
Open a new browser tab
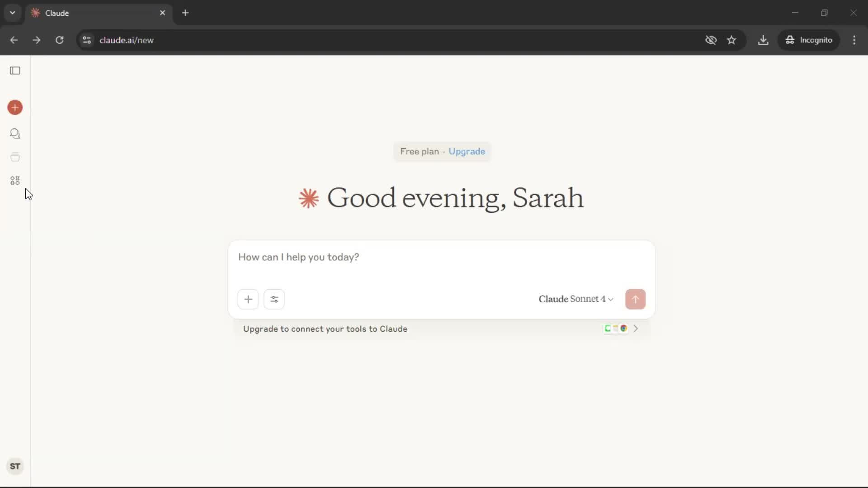click(x=185, y=13)
